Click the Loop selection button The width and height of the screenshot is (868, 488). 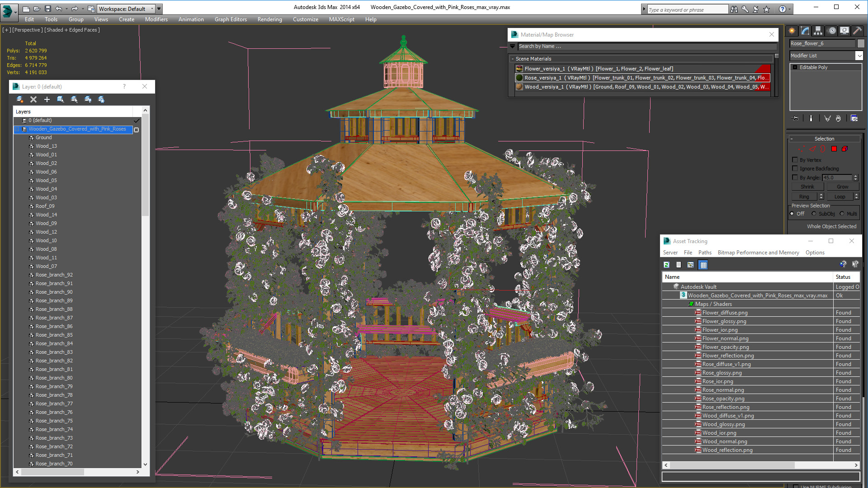(840, 197)
